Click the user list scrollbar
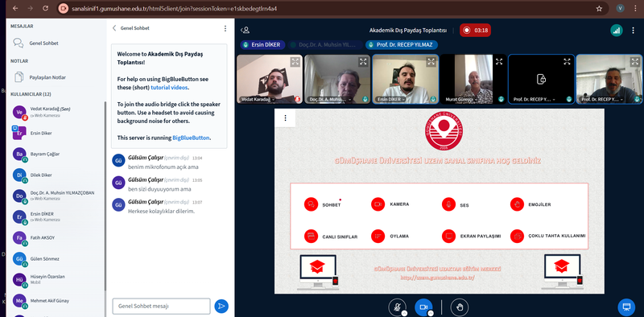This screenshot has height=317, width=644. [105, 197]
